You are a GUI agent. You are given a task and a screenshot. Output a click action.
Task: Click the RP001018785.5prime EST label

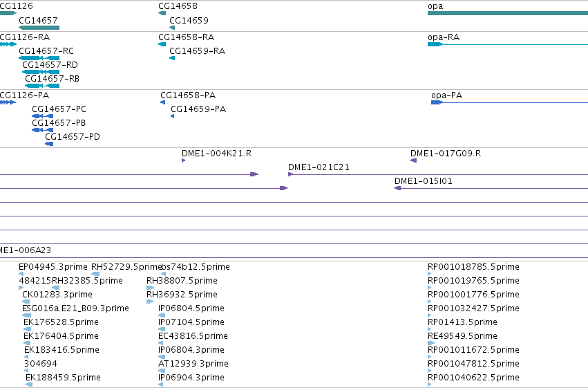[473, 267]
